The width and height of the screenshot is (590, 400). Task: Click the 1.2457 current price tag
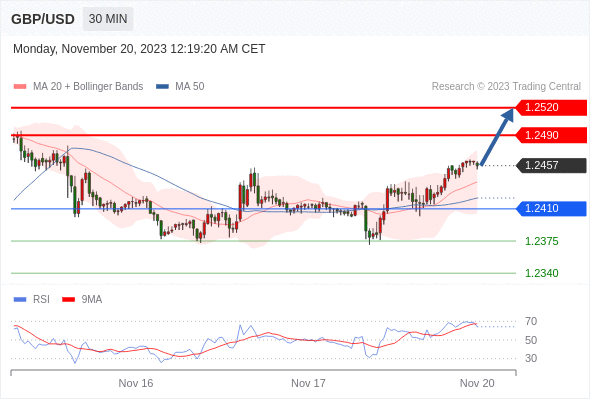point(551,165)
